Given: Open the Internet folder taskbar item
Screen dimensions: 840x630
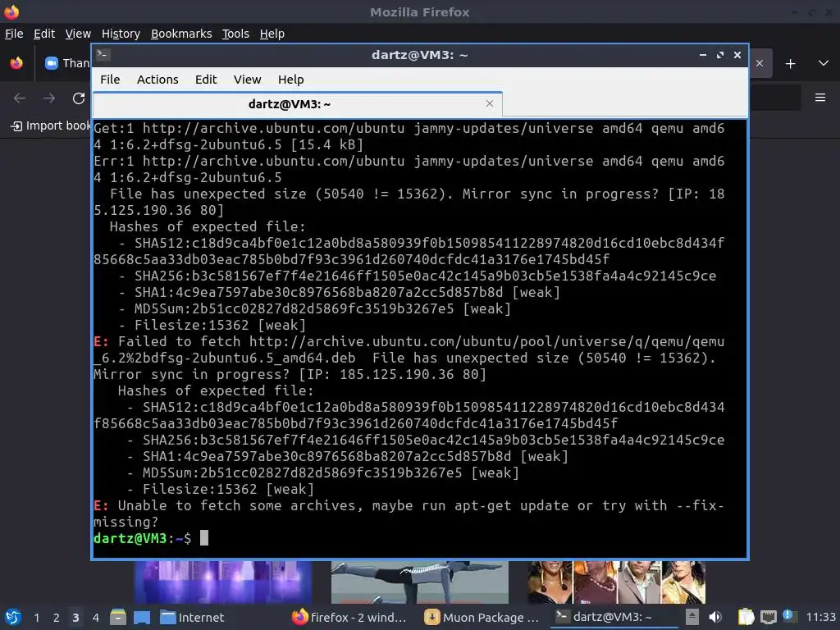Looking at the screenshot, I should pyautogui.click(x=192, y=618).
